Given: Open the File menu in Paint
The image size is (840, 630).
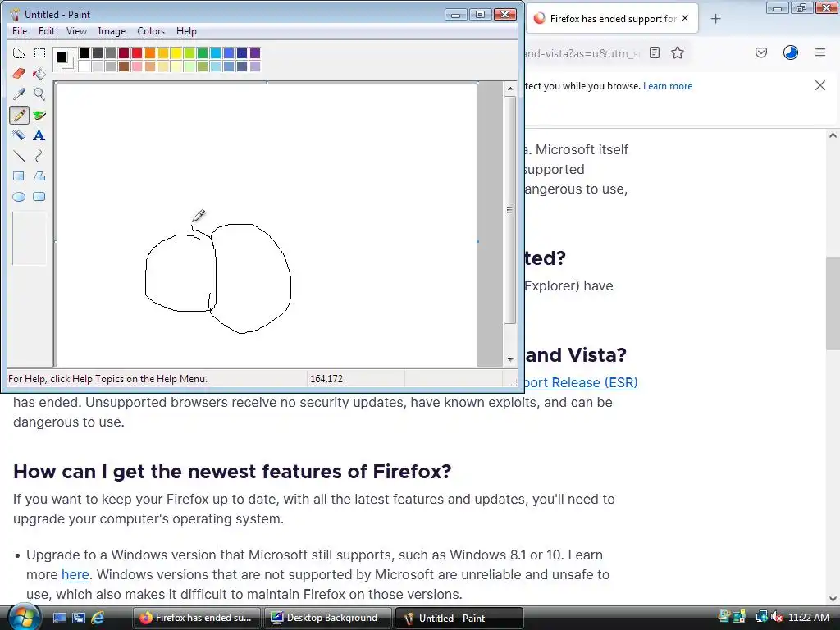Looking at the screenshot, I should (x=20, y=31).
